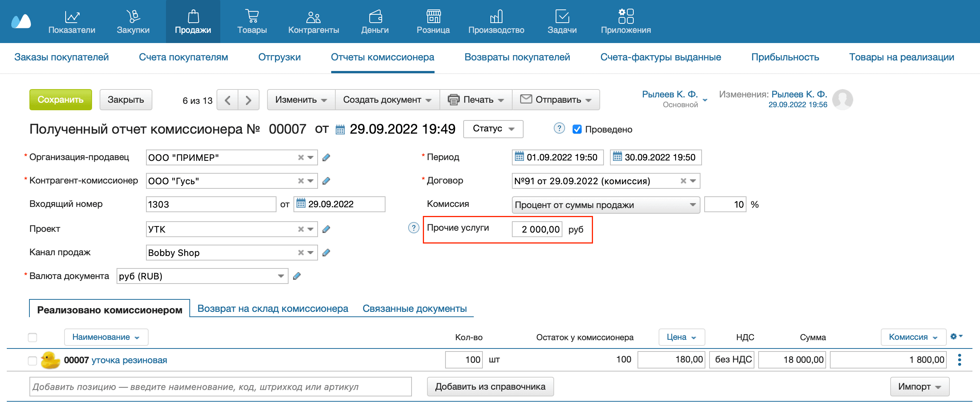This screenshot has width=980, height=407.
Task: Uncheck the Проведено checkbox
Action: 578,129
